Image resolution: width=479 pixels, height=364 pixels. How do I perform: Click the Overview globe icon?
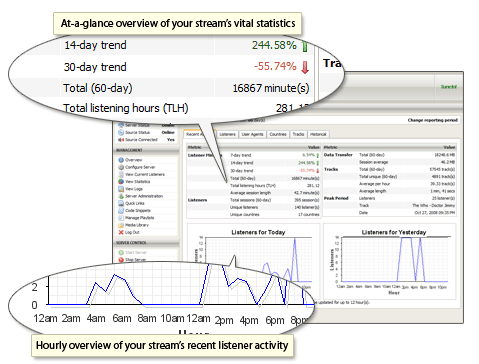click(121, 160)
